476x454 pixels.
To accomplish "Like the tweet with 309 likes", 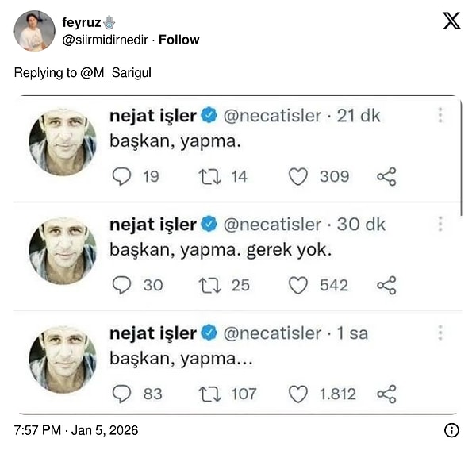I will pyautogui.click(x=298, y=176).
